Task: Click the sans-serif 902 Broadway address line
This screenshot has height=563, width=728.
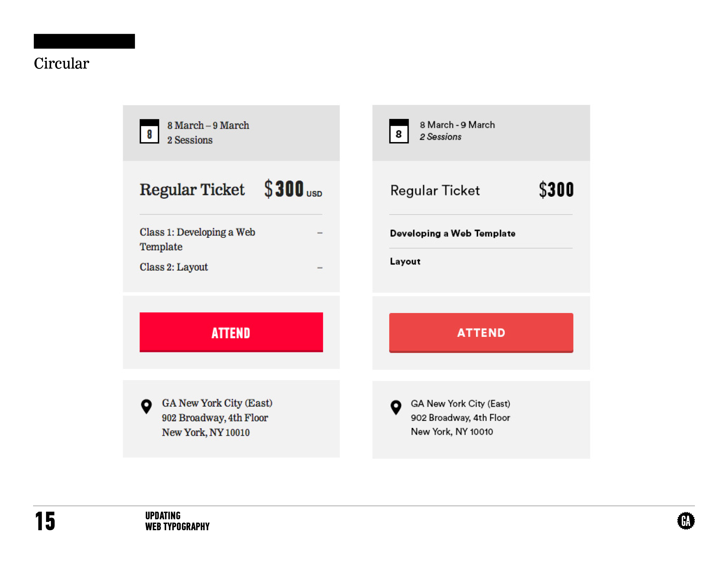Action: click(x=460, y=418)
